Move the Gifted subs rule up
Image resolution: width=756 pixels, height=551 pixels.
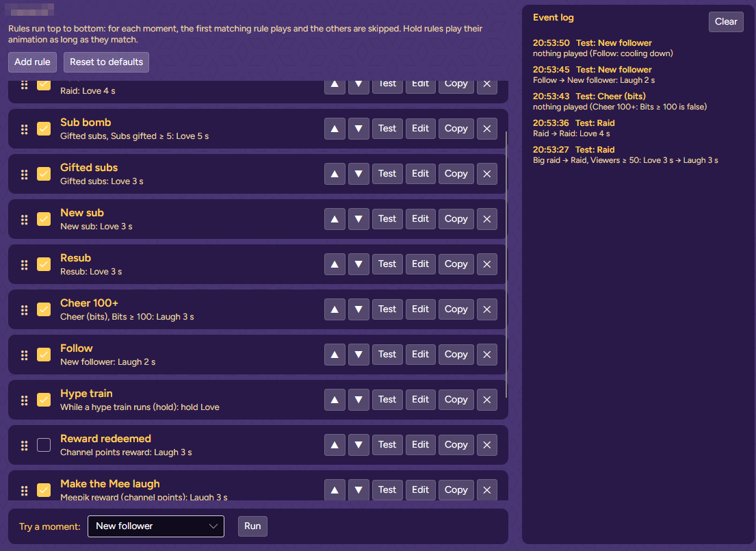pos(335,174)
